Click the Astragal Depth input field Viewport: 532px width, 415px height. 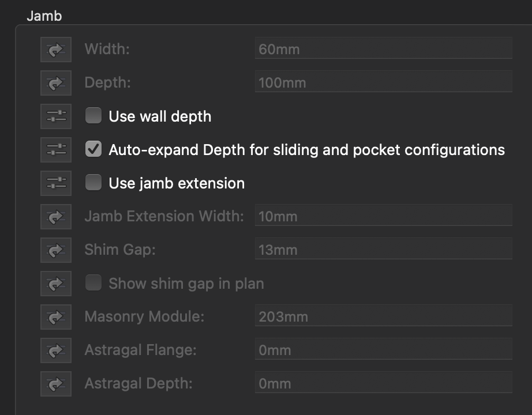(383, 383)
